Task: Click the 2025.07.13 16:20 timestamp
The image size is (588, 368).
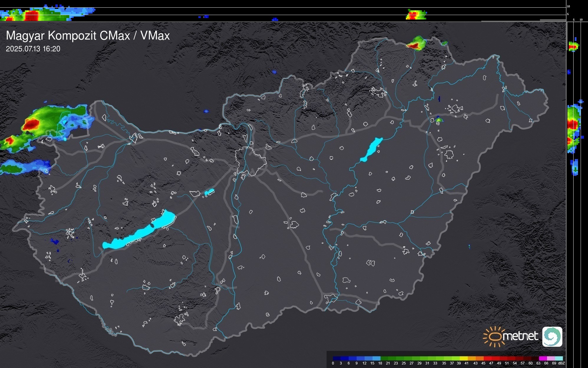Action: [33, 49]
